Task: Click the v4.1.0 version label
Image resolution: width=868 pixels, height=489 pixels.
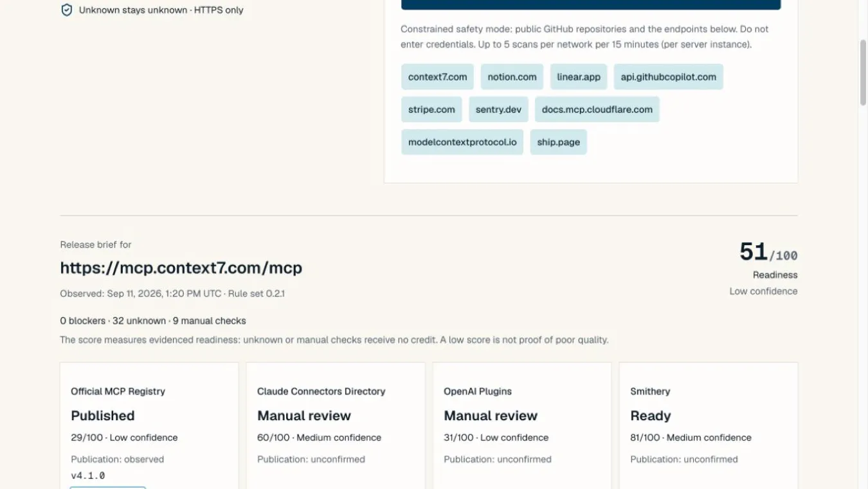Action: (88, 476)
